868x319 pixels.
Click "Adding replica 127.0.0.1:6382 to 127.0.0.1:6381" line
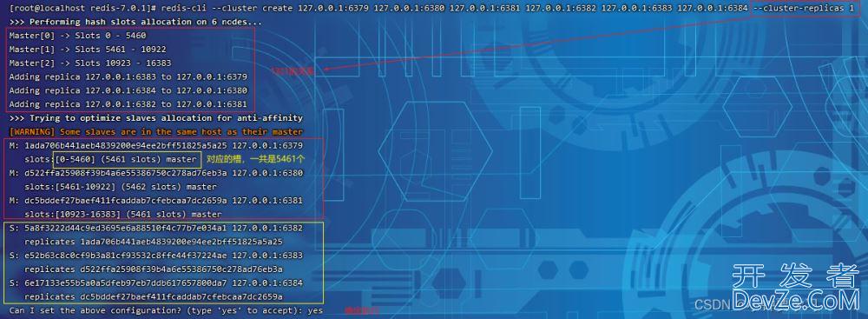coord(128,104)
